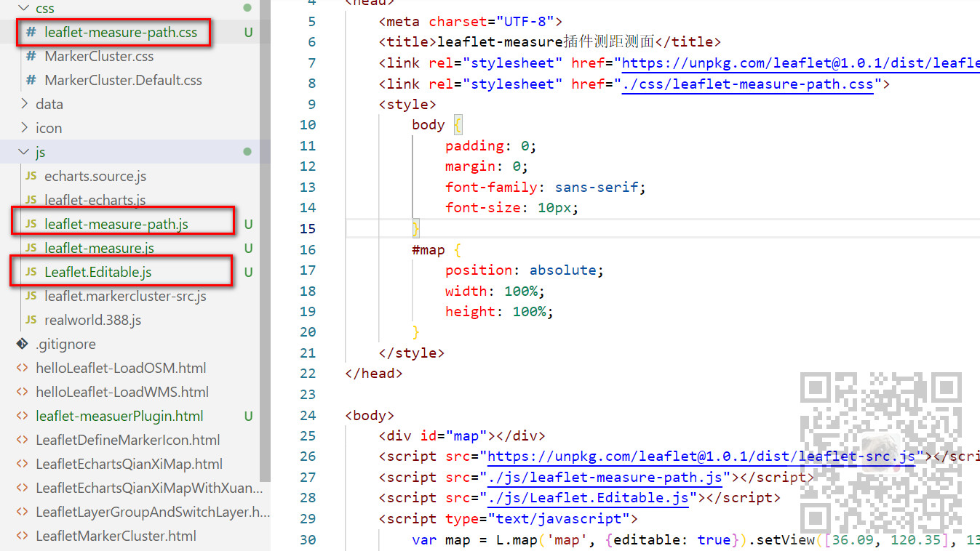
Task: Click JS icon of realworld.388.js
Action: (x=31, y=320)
